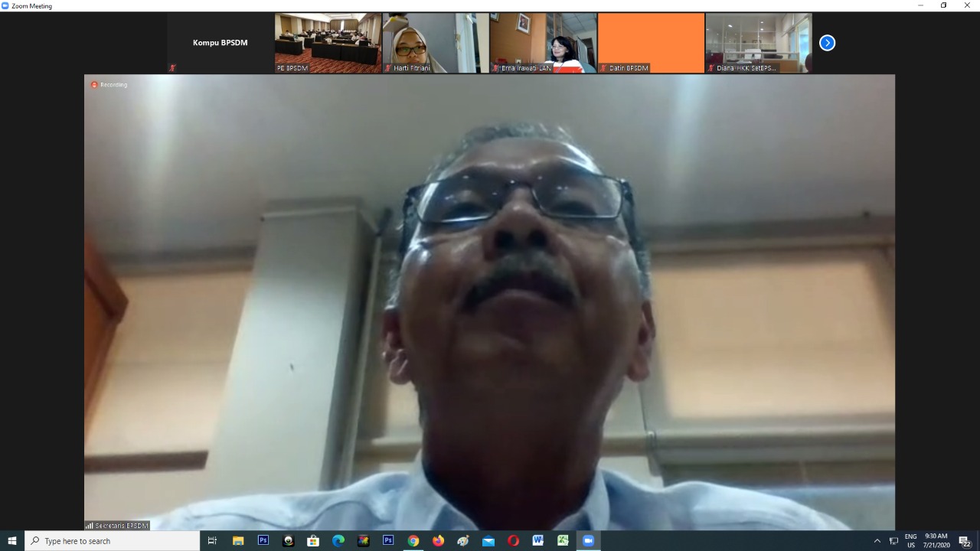Click the ENG US language indicator
Viewport: 980px width, 551px height.
point(911,541)
